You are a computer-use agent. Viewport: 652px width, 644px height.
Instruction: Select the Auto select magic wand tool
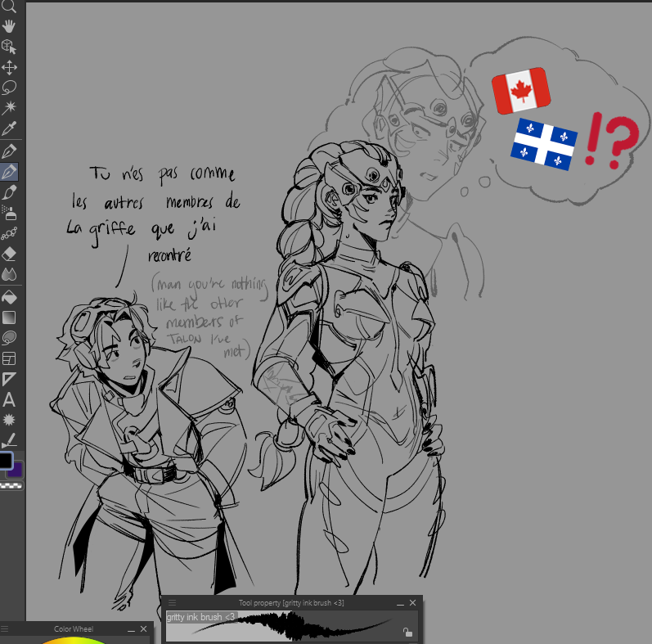pyautogui.click(x=9, y=107)
